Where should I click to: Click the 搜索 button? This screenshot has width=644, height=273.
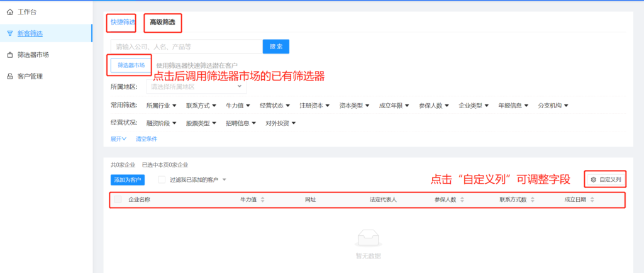point(276,47)
